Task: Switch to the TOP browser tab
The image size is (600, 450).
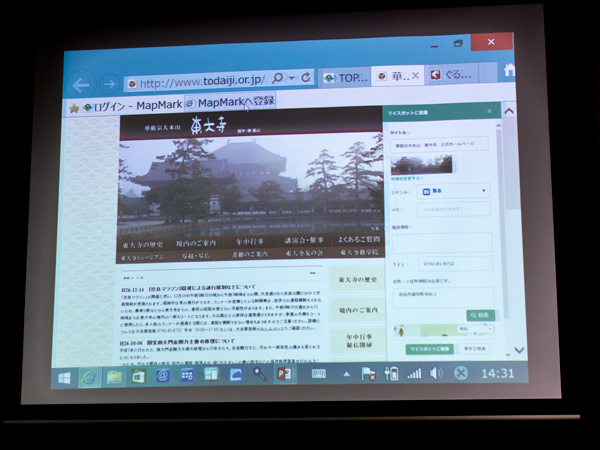Action: 346,77
